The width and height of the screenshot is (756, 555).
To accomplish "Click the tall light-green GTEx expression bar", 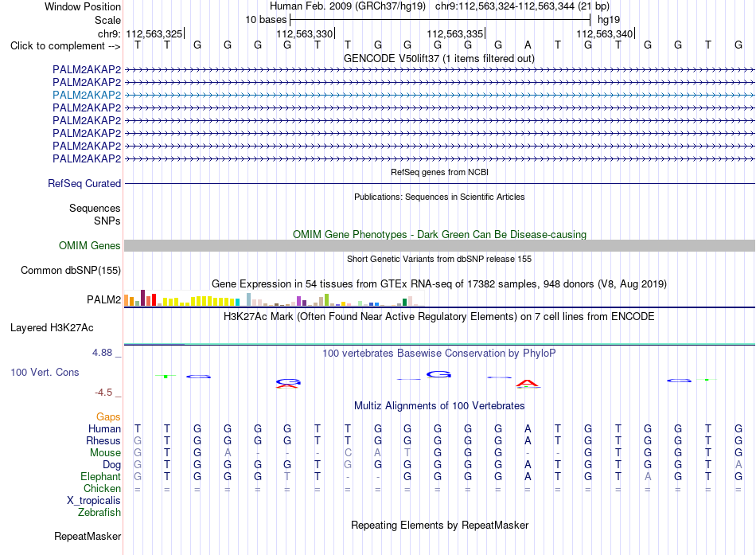I will point(326,299).
